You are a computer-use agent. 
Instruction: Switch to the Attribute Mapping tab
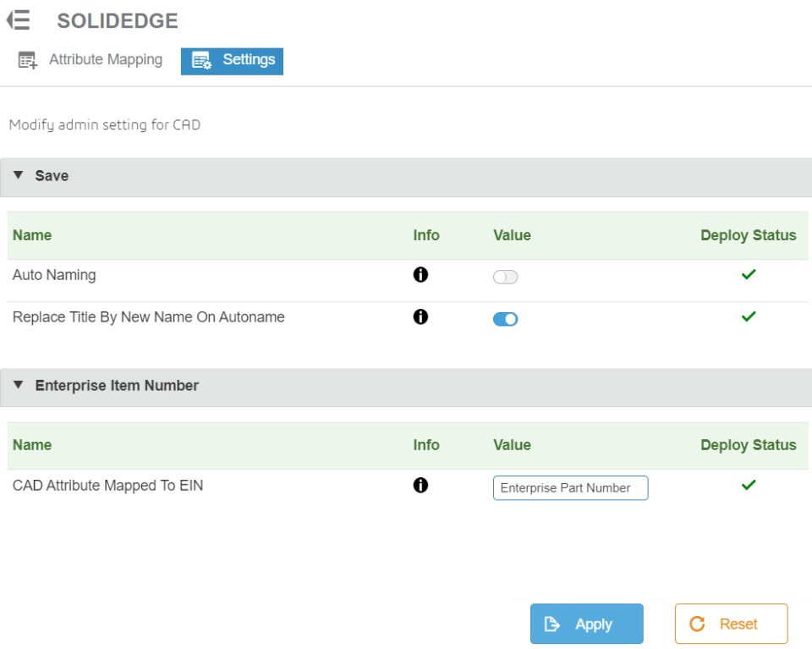[x=105, y=60]
